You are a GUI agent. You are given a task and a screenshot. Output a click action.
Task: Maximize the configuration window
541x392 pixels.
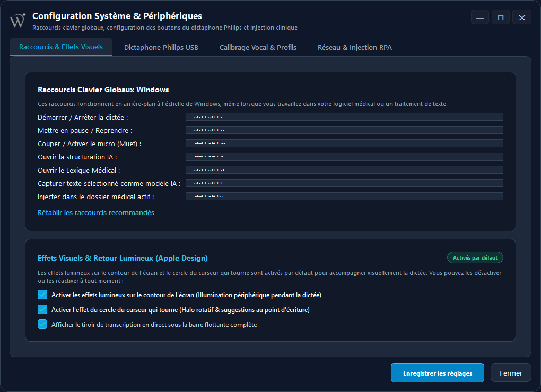[501, 17]
